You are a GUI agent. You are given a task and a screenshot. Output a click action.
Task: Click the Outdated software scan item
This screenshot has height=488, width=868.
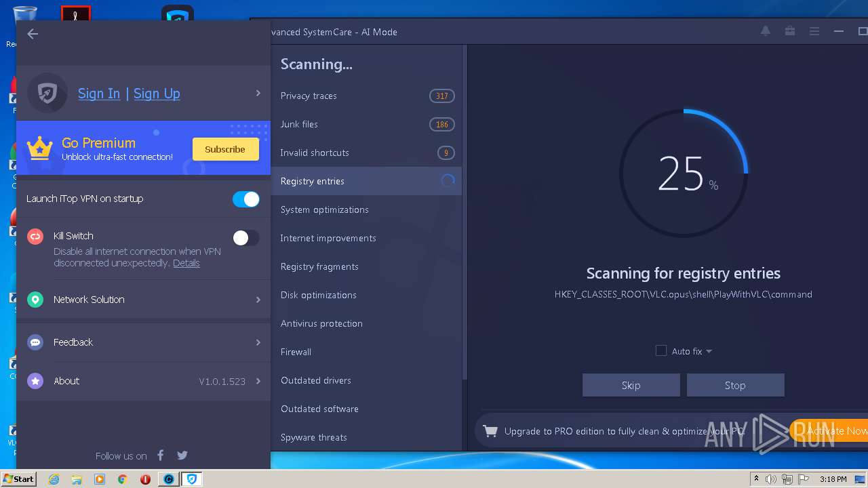point(366,409)
